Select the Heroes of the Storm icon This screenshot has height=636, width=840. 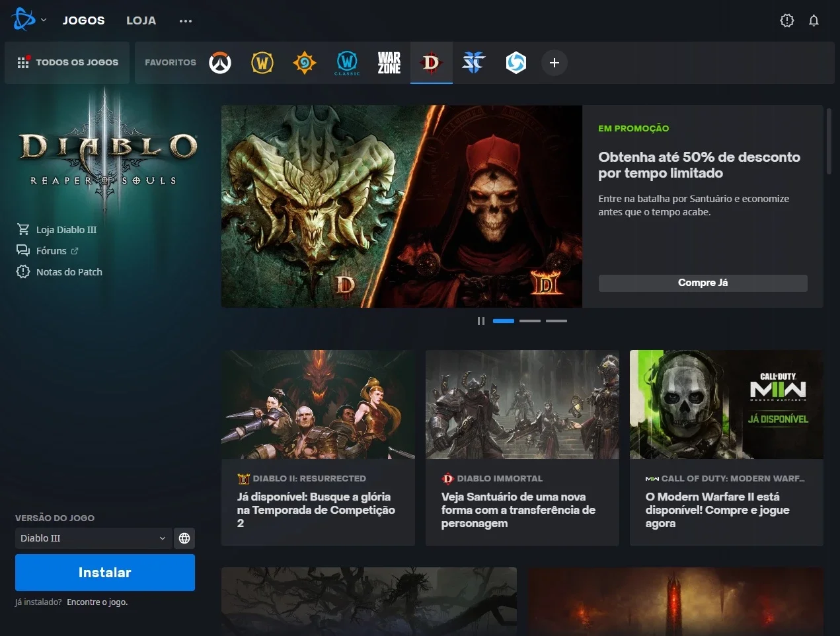516,63
